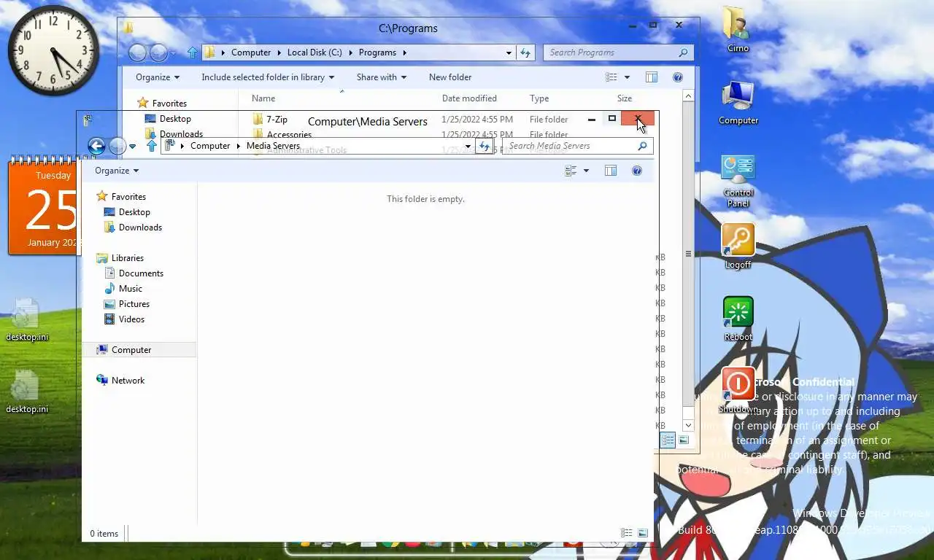Switch to details view in Programs status bar
This screenshot has height=560, width=934.
point(668,440)
